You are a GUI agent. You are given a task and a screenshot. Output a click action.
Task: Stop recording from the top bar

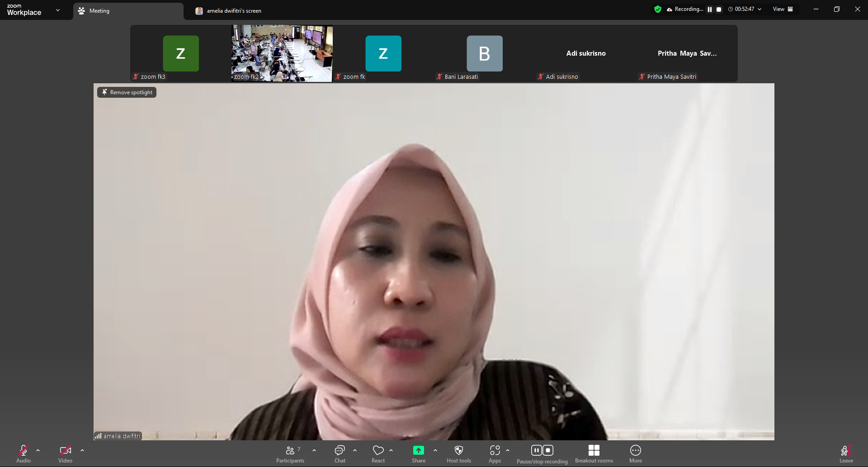719,9
